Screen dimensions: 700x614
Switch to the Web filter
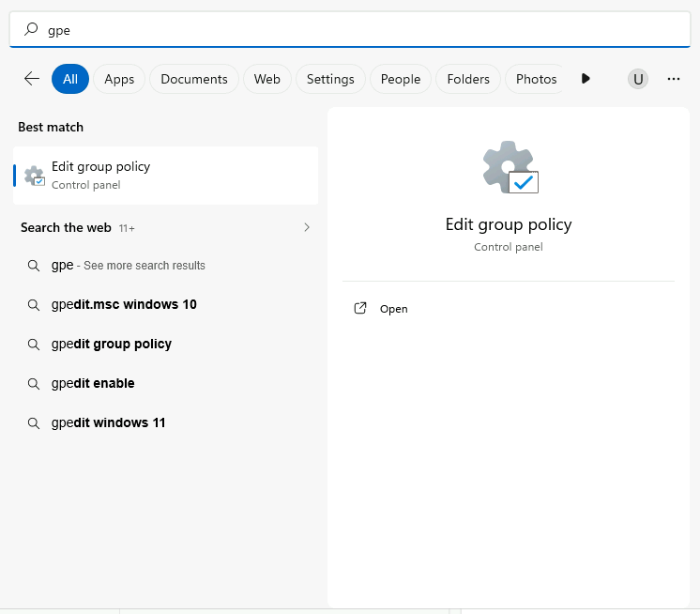tap(267, 79)
